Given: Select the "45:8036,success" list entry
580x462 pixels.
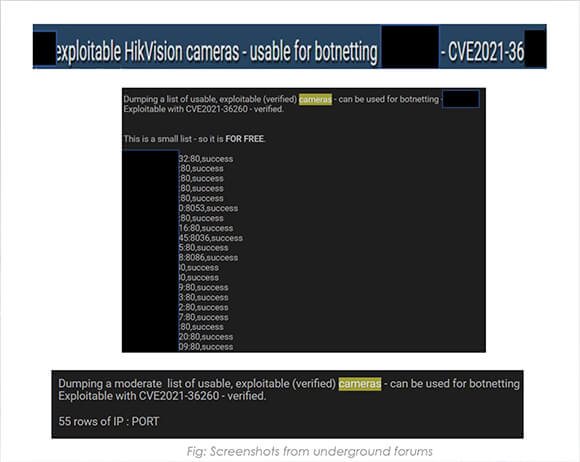Looking at the screenshot, I should click(210, 238).
